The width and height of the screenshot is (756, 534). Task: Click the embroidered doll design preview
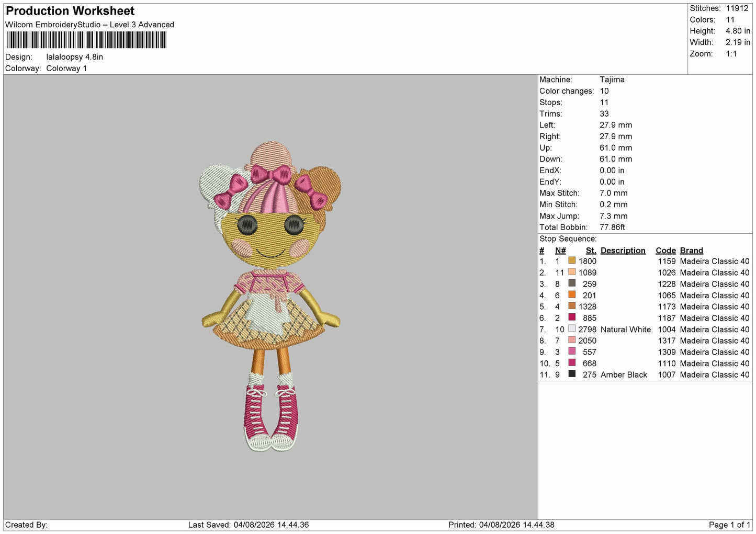[x=270, y=296]
